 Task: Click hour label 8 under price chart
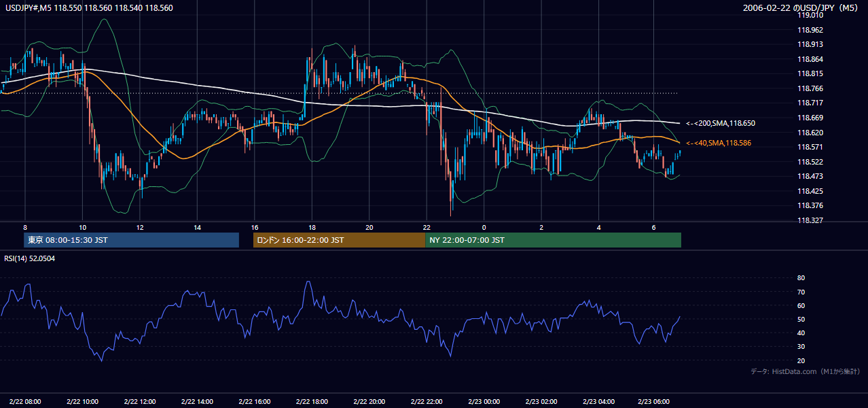tap(25, 227)
